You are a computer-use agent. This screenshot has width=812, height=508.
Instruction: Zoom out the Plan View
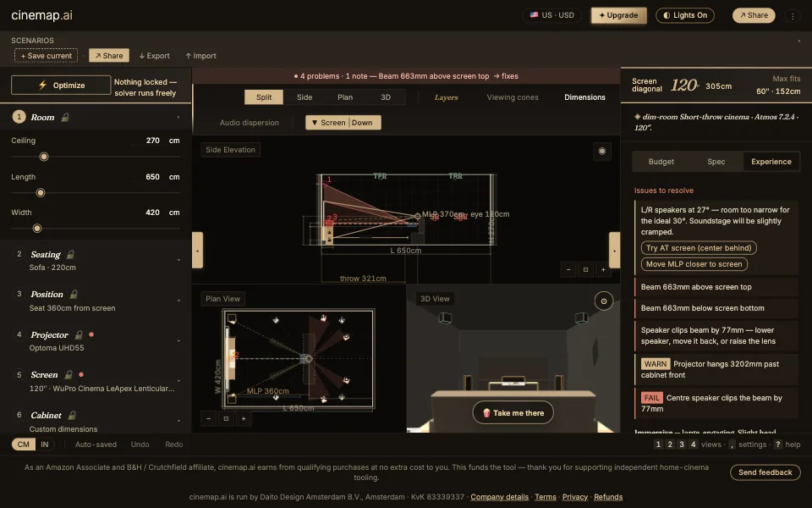[209, 418]
